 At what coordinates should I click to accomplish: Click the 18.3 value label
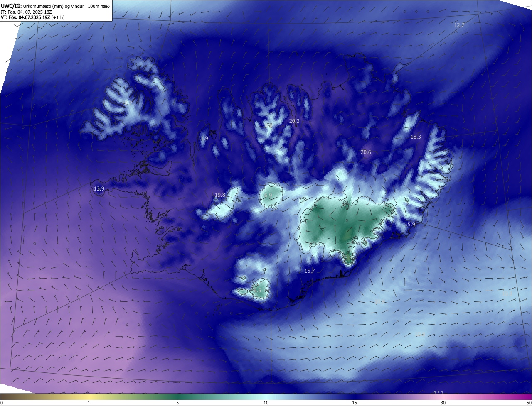tap(416, 137)
